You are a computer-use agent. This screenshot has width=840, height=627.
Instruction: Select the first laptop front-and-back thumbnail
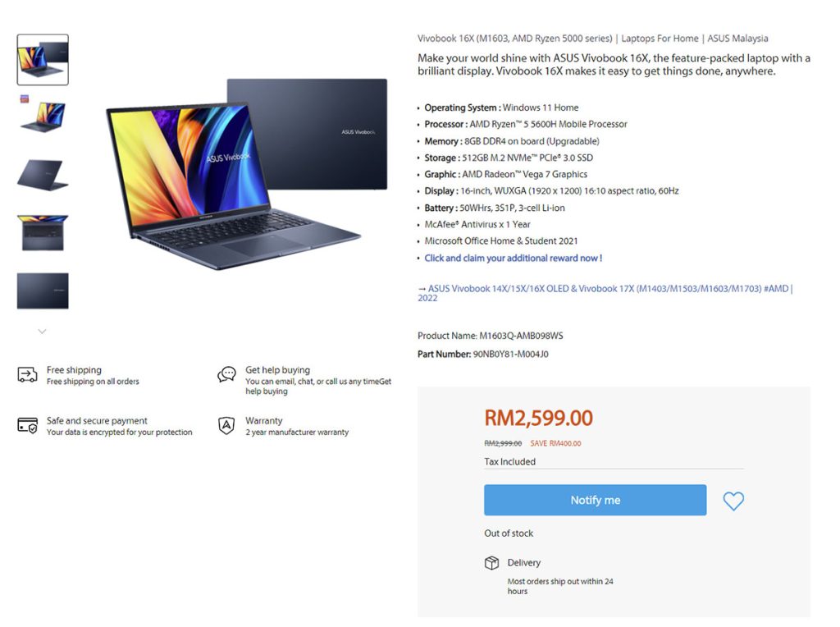(x=43, y=59)
